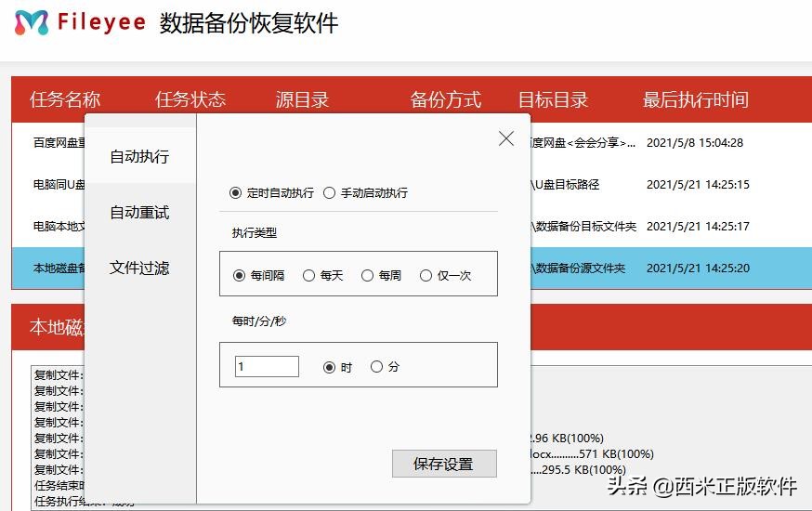Click the log line ending .96 KB(100%)

click(x=568, y=438)
